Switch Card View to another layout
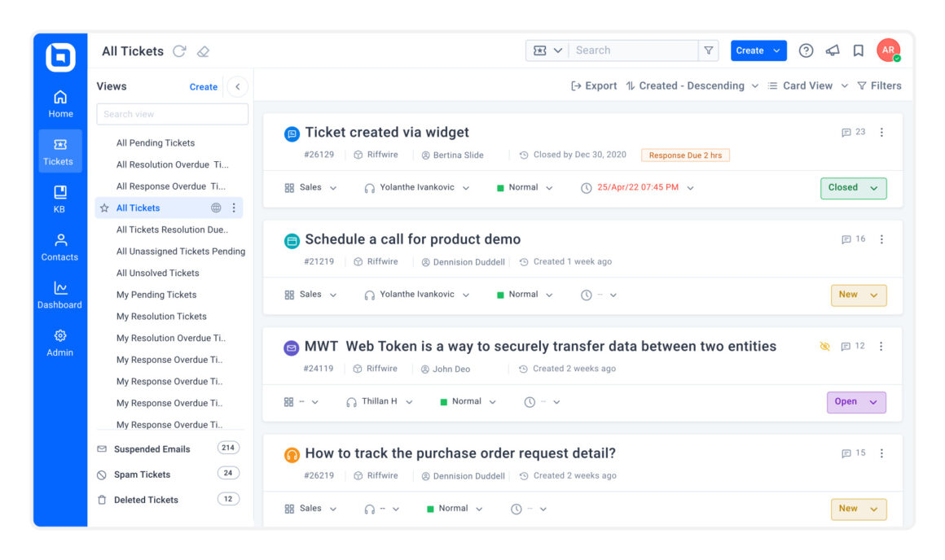 (806, 85)
